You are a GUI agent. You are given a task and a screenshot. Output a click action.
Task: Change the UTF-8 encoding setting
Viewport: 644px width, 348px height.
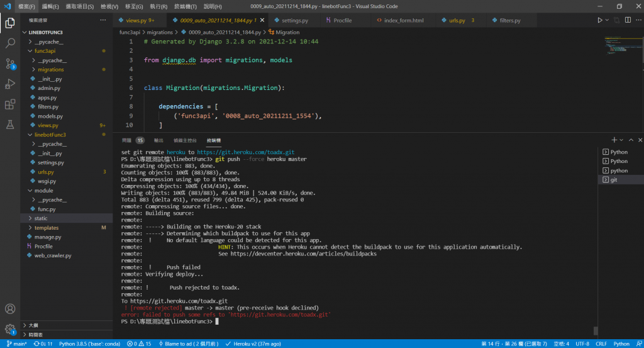[582, 344]
